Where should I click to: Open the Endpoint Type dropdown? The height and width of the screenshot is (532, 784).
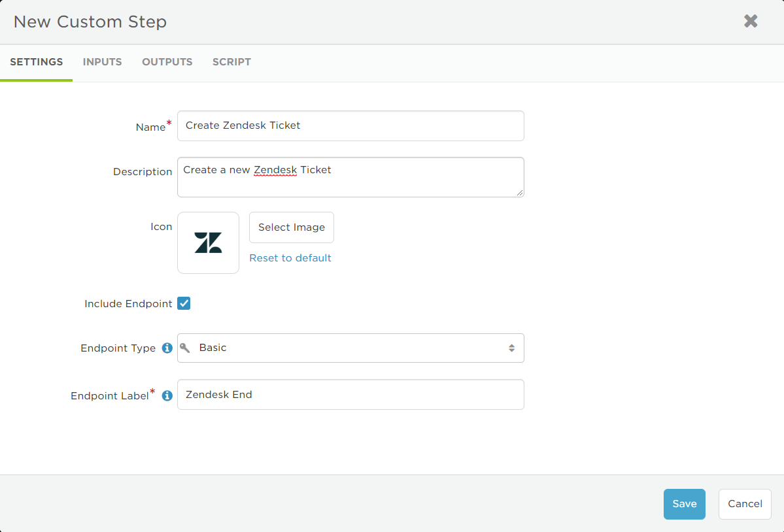click(350, 348)
